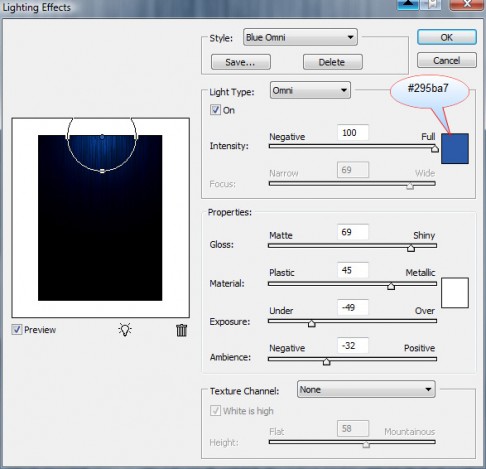Toggle the Preview checkbox
The image size is (486, 469).
click(x=17, y=330)
